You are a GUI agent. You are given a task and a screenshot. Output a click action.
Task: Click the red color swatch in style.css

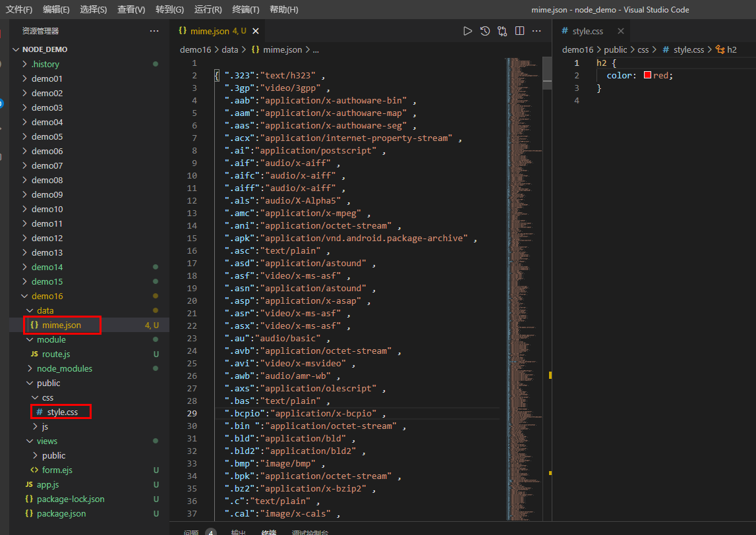pos(647,75)
